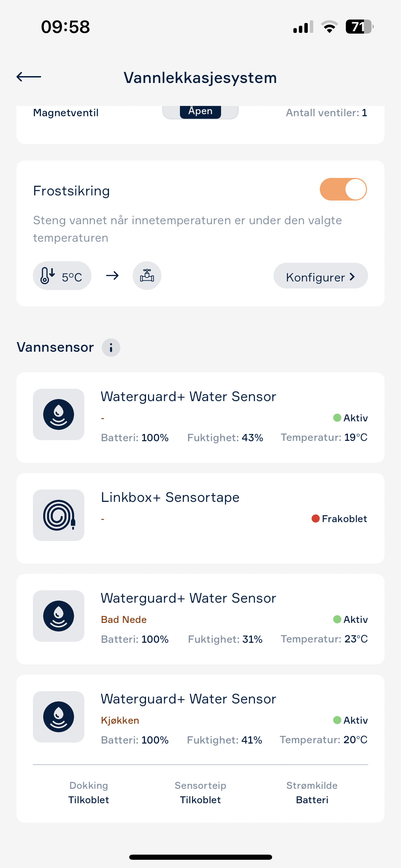The width and height of the screenshot is (401, 868).
Task: Tap the water valve icon chip
Action: click(147, 276)
